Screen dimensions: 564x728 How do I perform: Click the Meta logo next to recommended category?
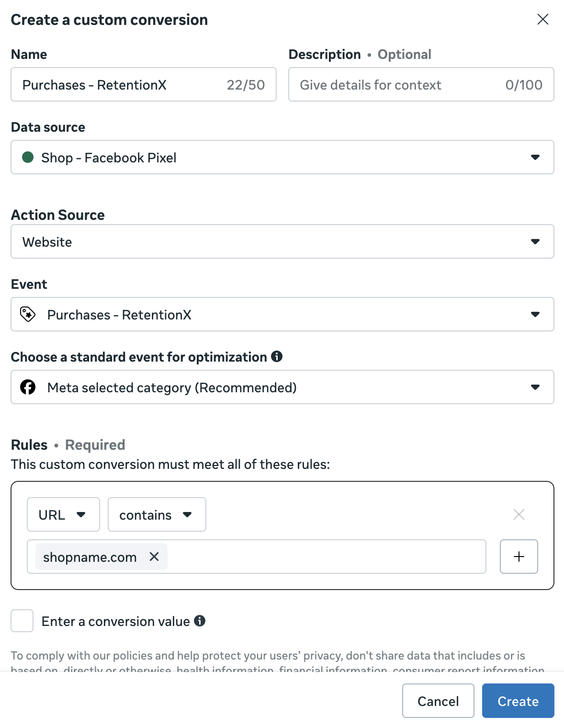tap(28, 387)
